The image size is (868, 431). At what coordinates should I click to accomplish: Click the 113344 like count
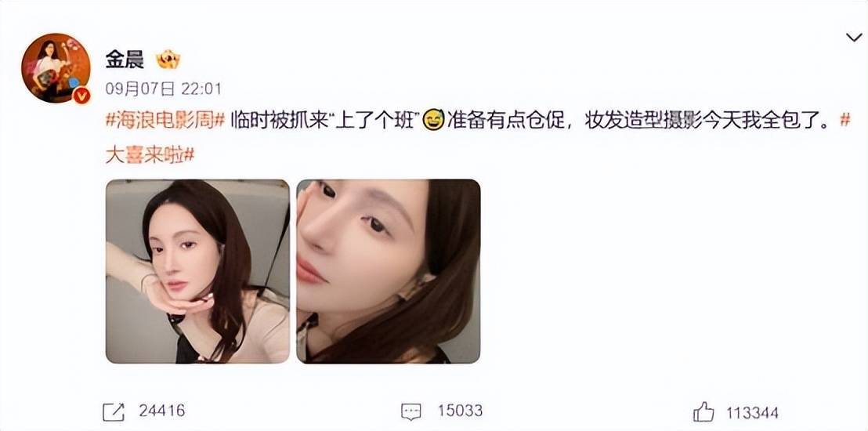tap(752, 413)
